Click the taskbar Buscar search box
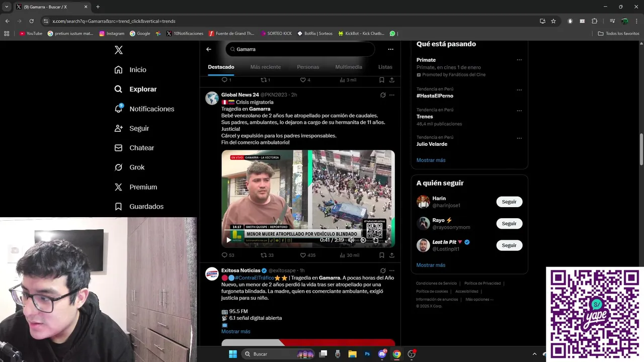644x362 pixels. pyautogui.click(x=278, y=354)
